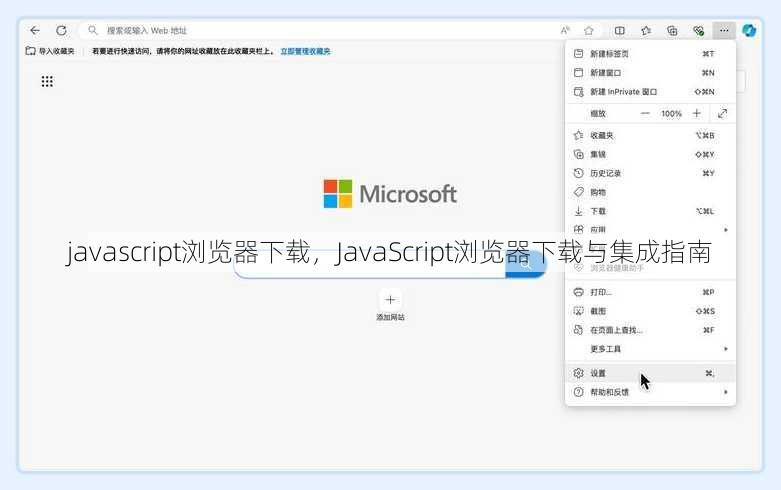Click the InPrivate window icon in menu
Viewport: 781px width, 490px height.
pyautogui.click(x=578, y=92)
